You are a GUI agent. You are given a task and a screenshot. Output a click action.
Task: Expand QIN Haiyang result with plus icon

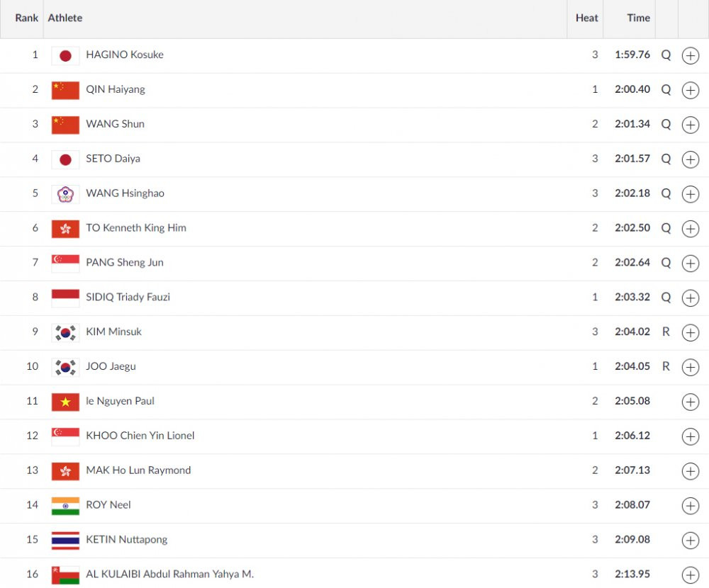[690, 90]
